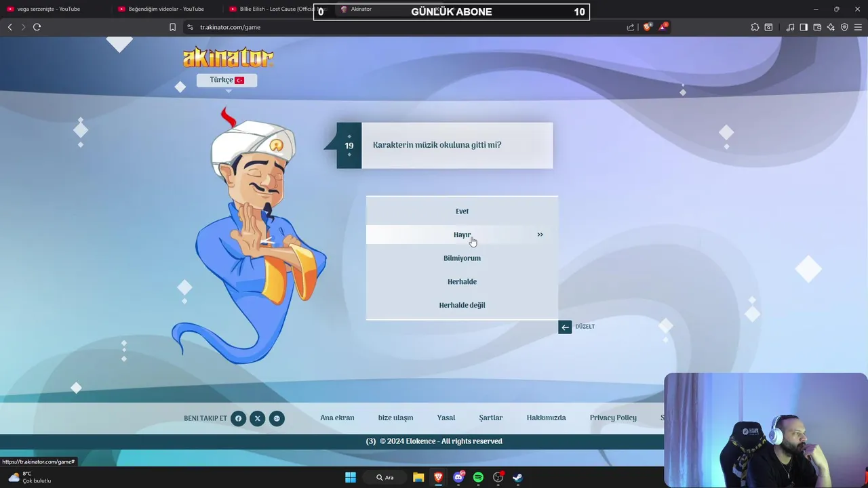
Task: Click the forward navigation arrow
Action: [x=23, y=27]
